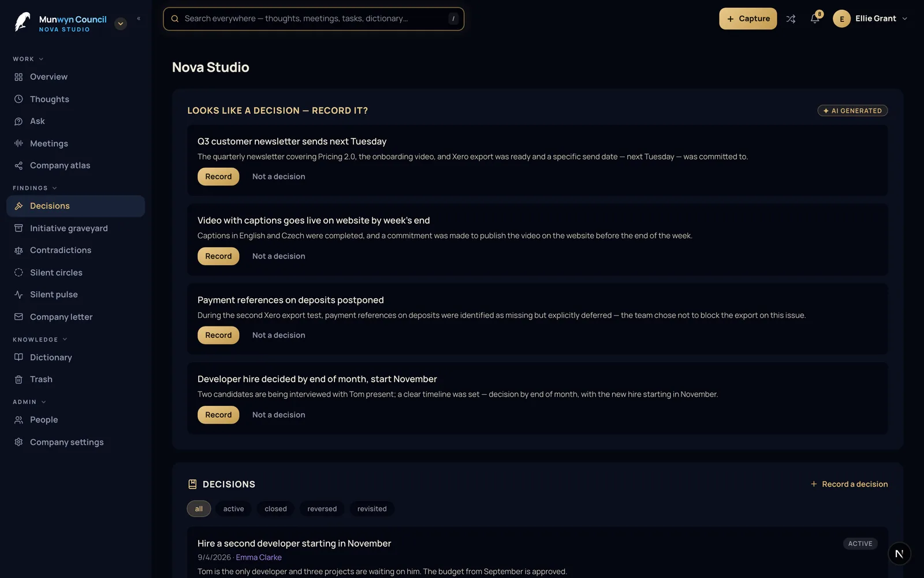Open the Munwyn Council workspace switcher dropdown
The width and height of the screenshot is (924, 578).
point(121,24)
